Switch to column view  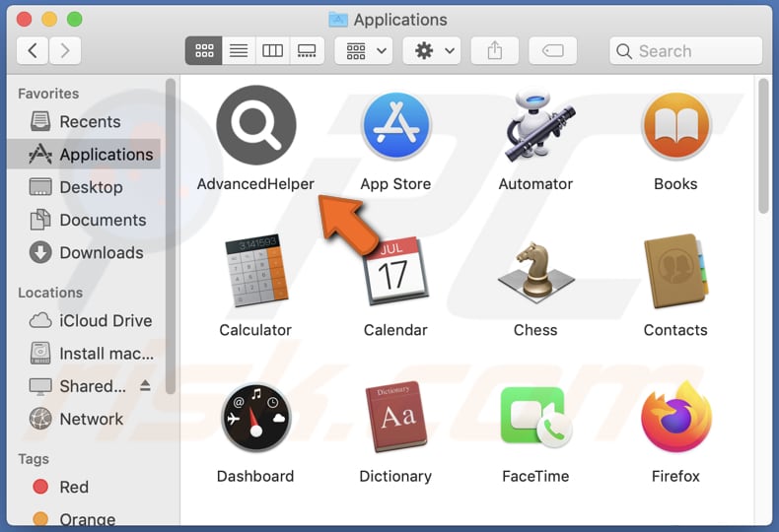[x=273, y=50]
